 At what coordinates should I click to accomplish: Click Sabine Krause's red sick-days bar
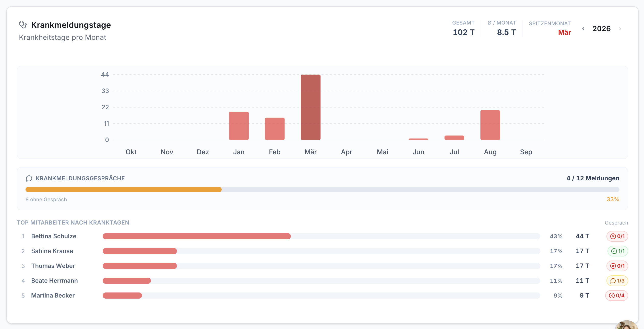pyautogui.click(x=140, y=251)
